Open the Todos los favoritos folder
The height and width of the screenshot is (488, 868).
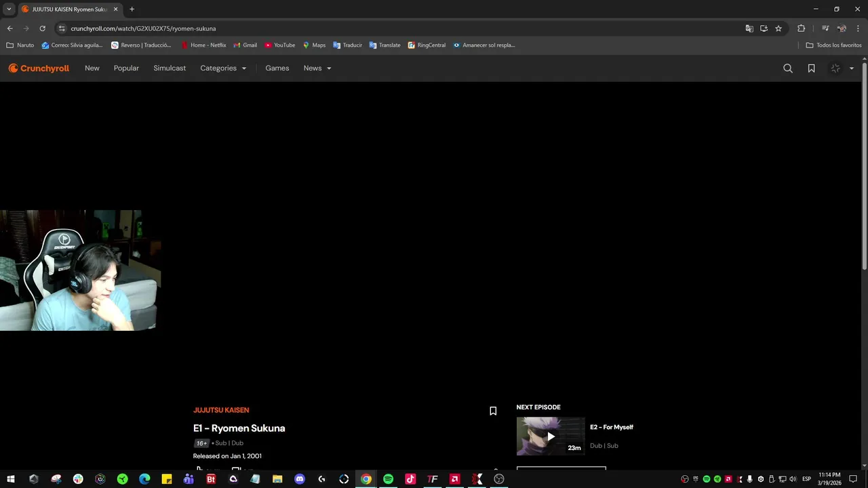click(x=833, y=45)
